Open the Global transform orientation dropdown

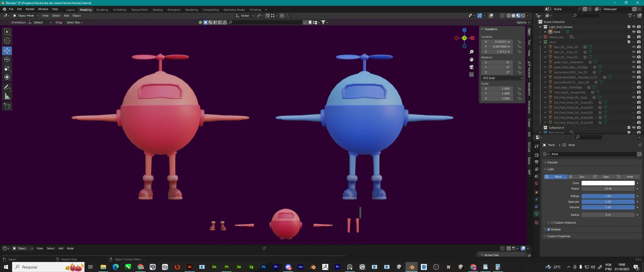tap(245, 16)
